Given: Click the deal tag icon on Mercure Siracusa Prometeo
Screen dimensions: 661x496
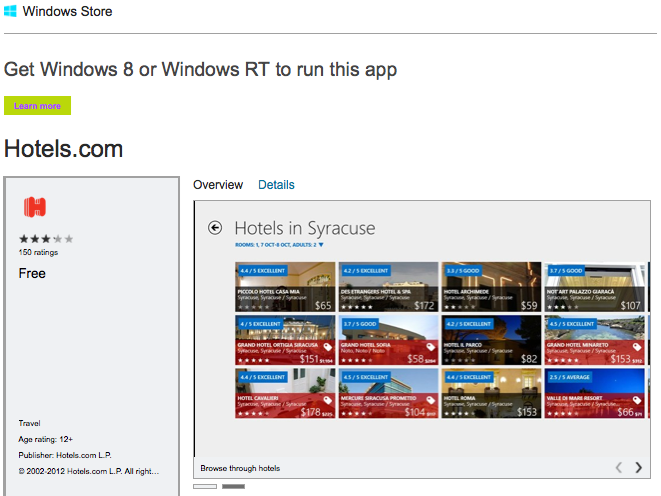Looking at the screenshot, I should [430, 400].
